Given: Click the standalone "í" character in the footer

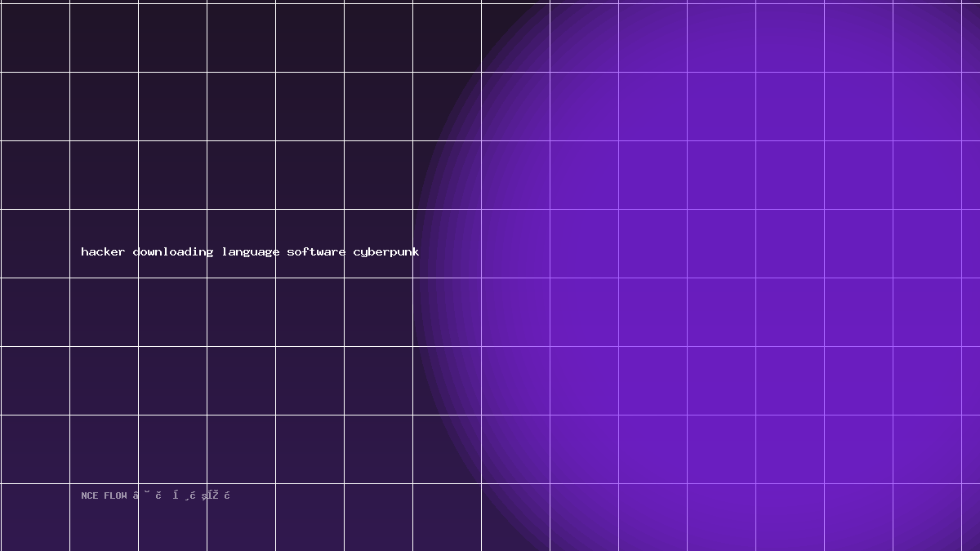Looking at the screenshot, I should [176, 495].
